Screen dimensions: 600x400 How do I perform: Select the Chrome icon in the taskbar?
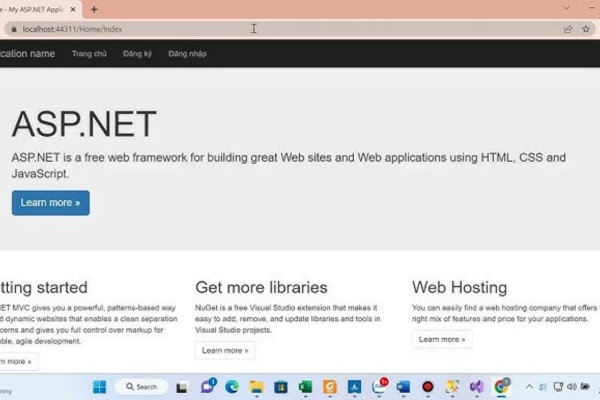click(502, 387)
